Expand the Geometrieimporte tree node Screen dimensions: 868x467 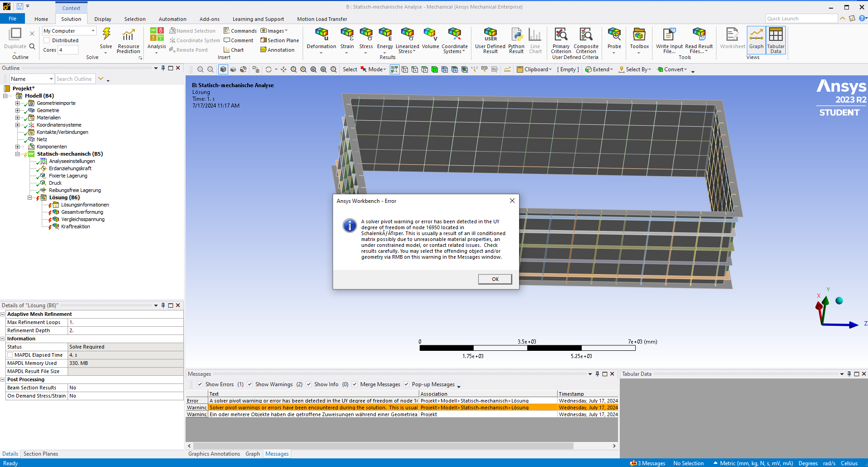(18, 103)
